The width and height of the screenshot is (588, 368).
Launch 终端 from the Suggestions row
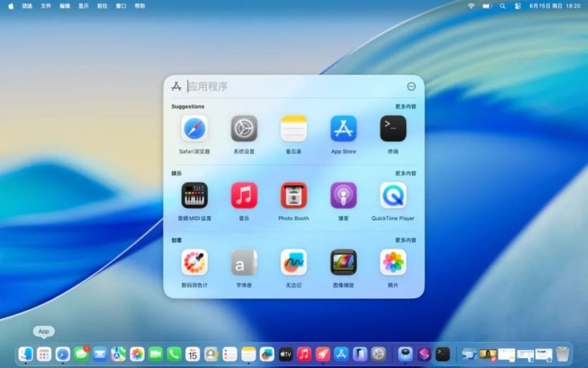point(393,129)
